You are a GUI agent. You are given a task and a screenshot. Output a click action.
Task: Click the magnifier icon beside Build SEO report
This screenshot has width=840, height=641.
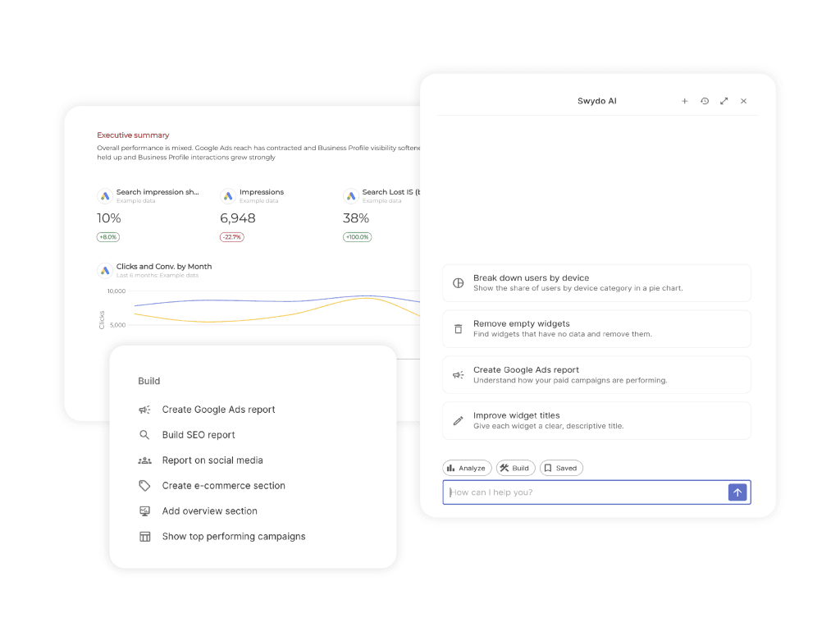click(x=144, y=435)
